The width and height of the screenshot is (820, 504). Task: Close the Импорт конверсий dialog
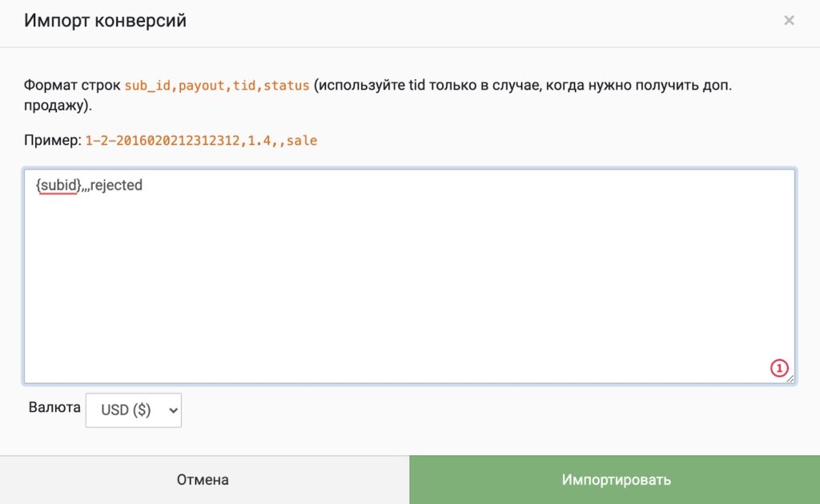point(789,20)
